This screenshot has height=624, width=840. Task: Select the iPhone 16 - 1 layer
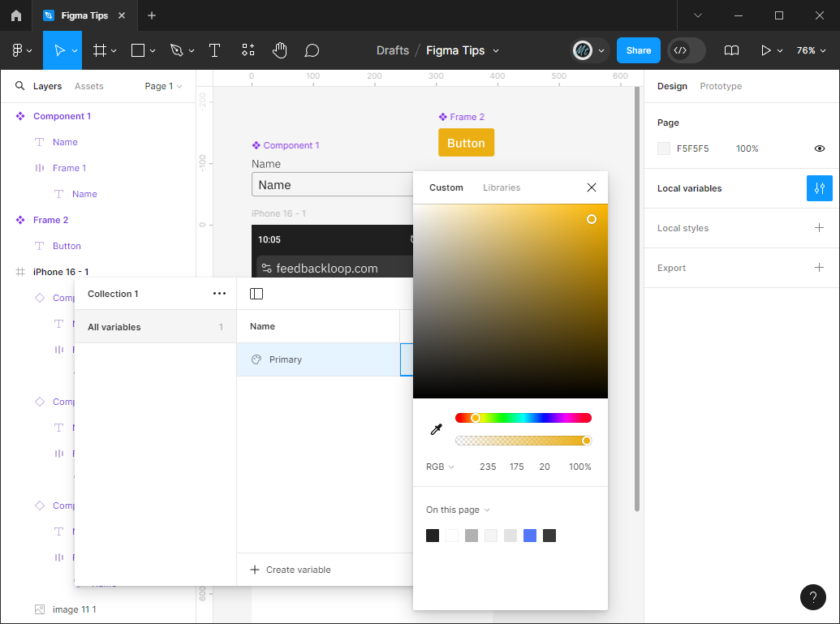[x=61, y=272]
